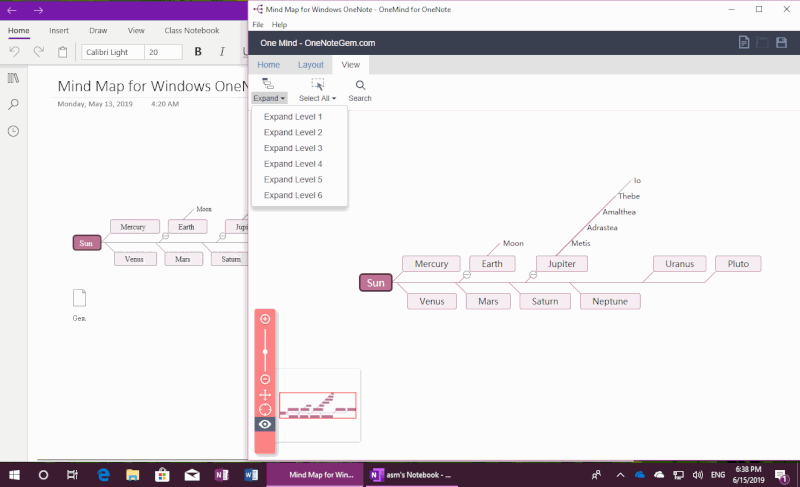Select the Saturn node in OneMind
The height and width of the screenshot is (487, 800).
point(545,301)
